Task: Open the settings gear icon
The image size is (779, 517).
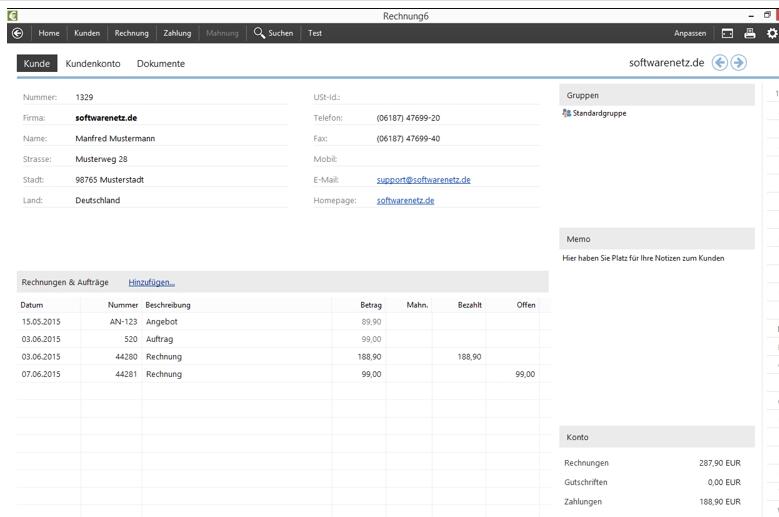Action: (x=772, y=33)
